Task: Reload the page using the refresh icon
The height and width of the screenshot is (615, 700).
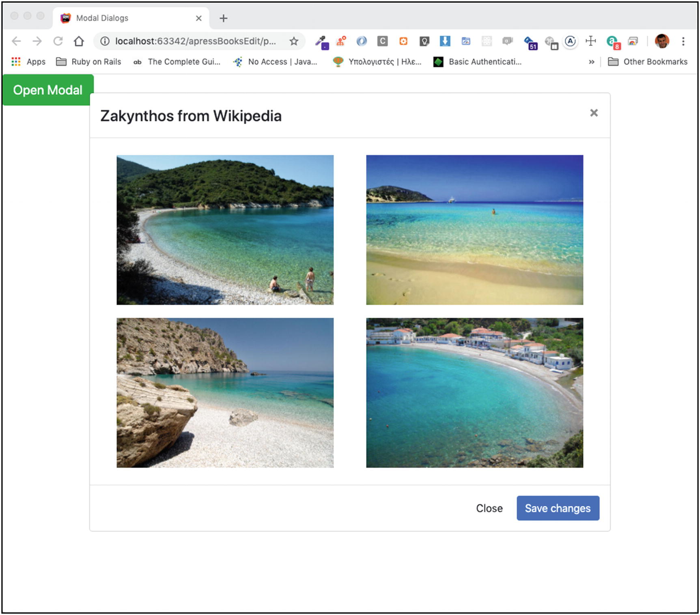Action: [58, 41]
